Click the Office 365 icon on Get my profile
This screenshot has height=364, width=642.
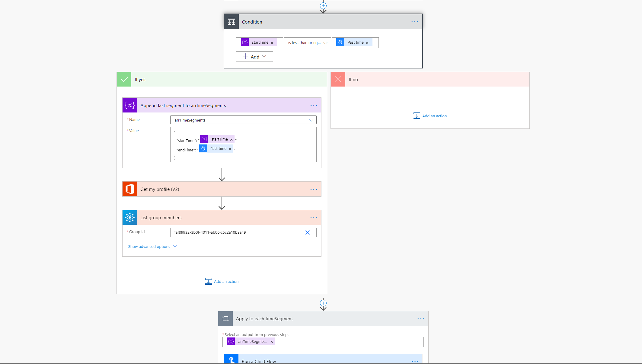click(129, 189)
